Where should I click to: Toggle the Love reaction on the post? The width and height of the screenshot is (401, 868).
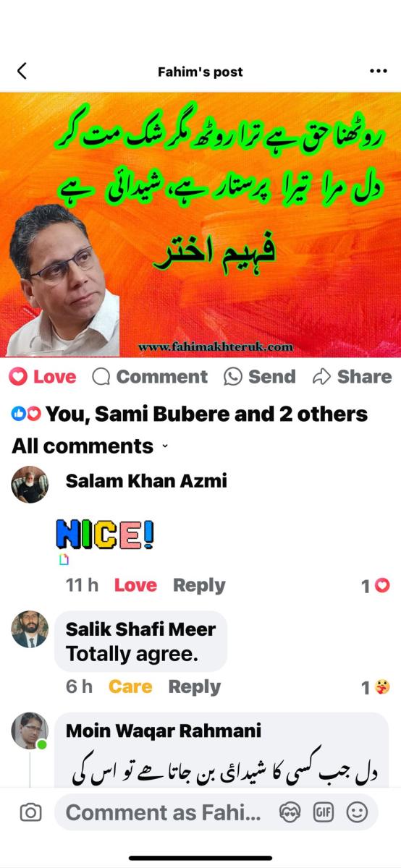(43, 376)
